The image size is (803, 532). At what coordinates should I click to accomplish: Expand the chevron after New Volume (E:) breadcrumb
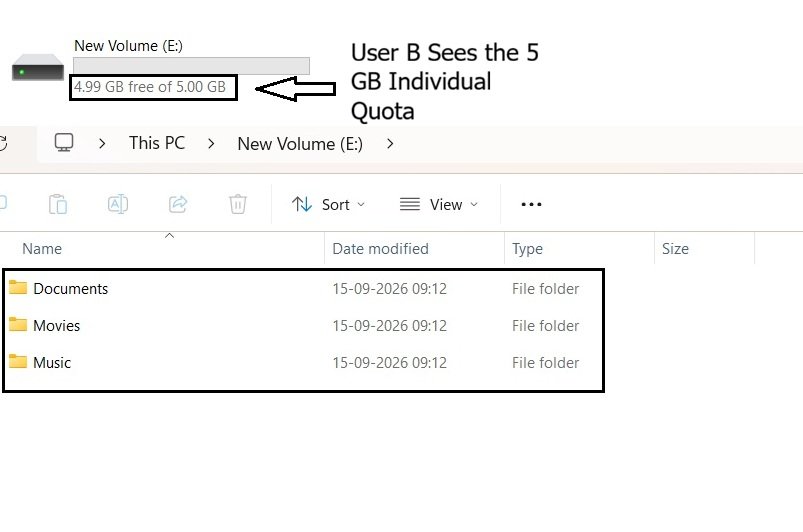pos(390,144)
